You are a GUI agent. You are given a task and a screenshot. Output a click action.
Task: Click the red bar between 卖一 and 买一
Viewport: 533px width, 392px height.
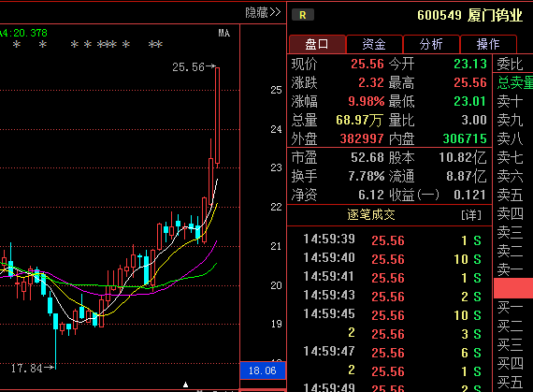click(513, 288)
